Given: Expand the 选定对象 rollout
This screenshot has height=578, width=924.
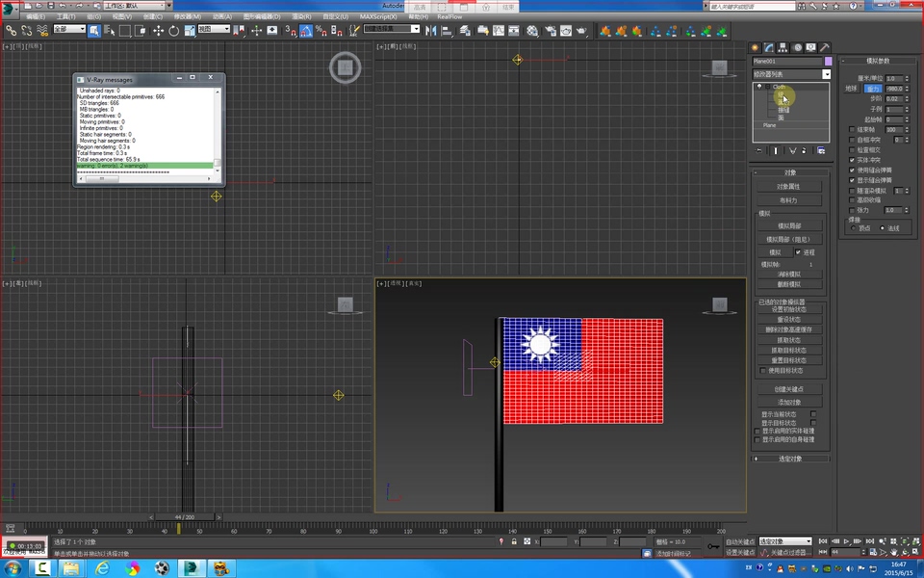Looking at the screenshot, I should 791,459.
